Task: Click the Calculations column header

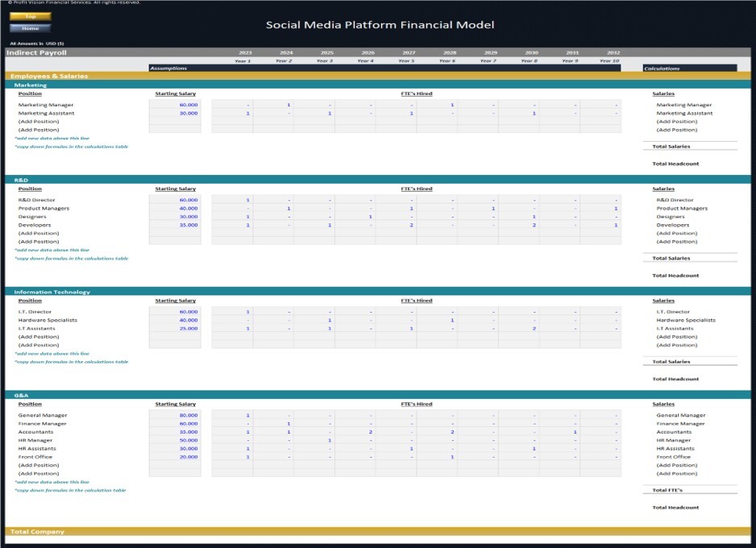Action: click(689, 68)
